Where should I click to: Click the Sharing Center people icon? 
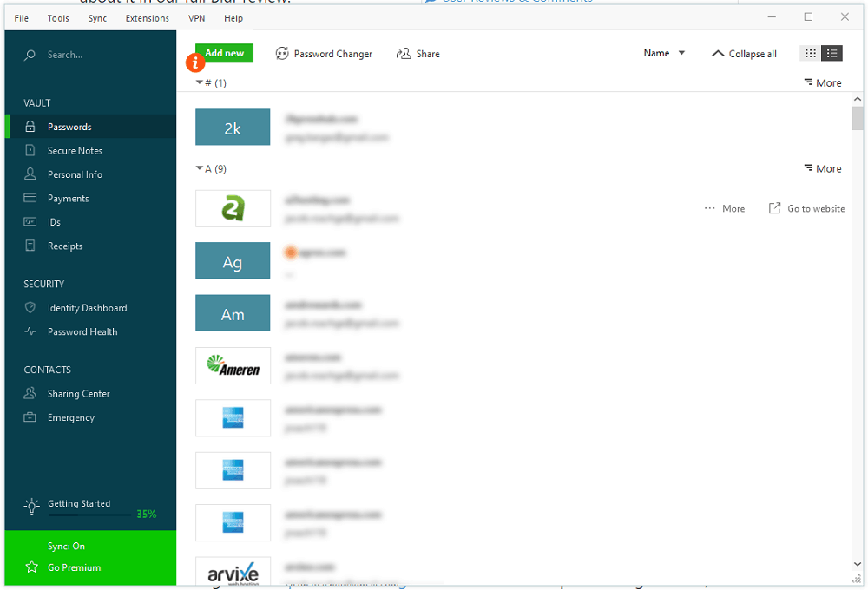[x=30, y=394]
